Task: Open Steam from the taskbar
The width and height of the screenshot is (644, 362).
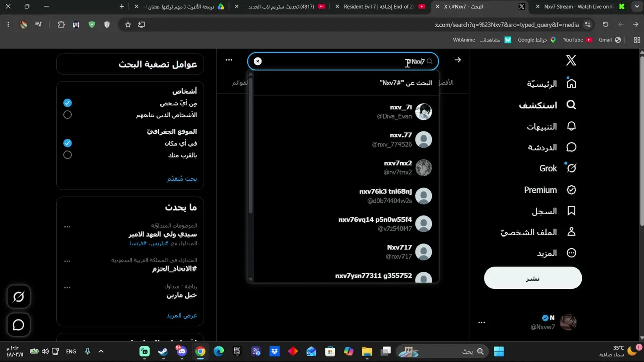Action: click(x=164, y=351)
